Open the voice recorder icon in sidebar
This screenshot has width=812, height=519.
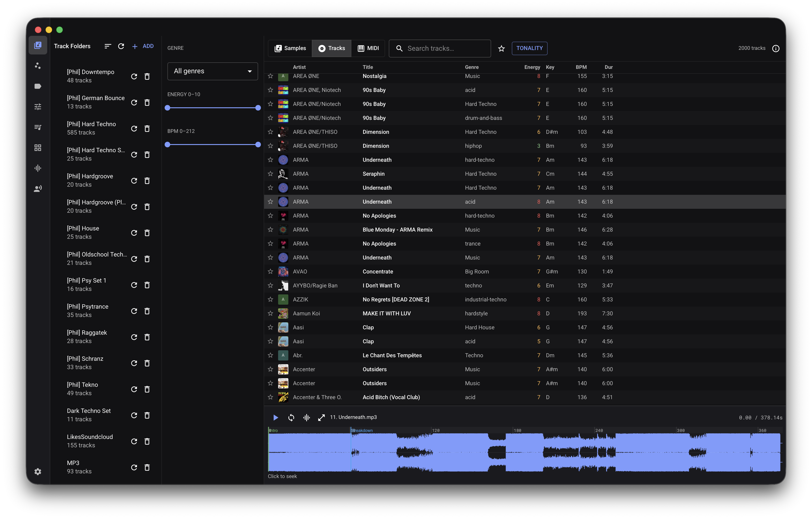tap(38, 189)
